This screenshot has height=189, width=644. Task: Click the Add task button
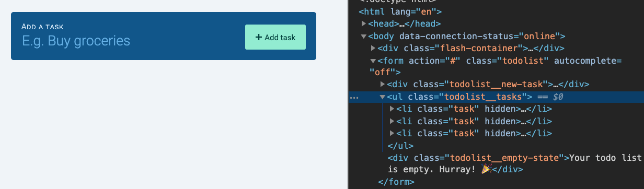275,37
